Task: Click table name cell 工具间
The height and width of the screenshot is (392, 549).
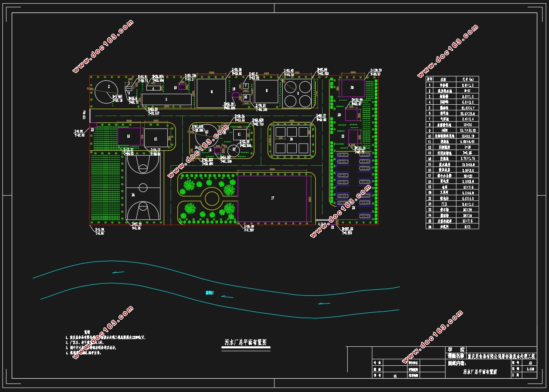Action: pos(445,193)
